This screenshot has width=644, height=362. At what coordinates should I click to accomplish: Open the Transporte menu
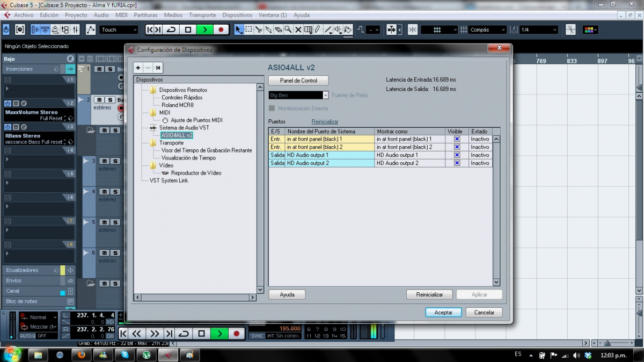click(x=202, y=15)
